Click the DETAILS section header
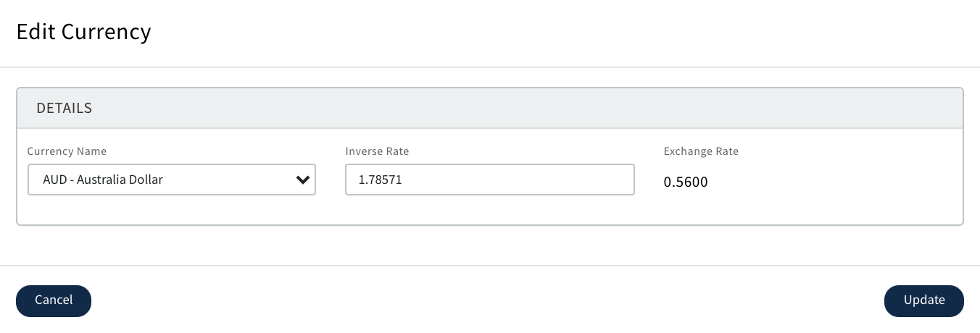Image resolution: width=980 pixels, height=333 pixels. tap(65, 108)
